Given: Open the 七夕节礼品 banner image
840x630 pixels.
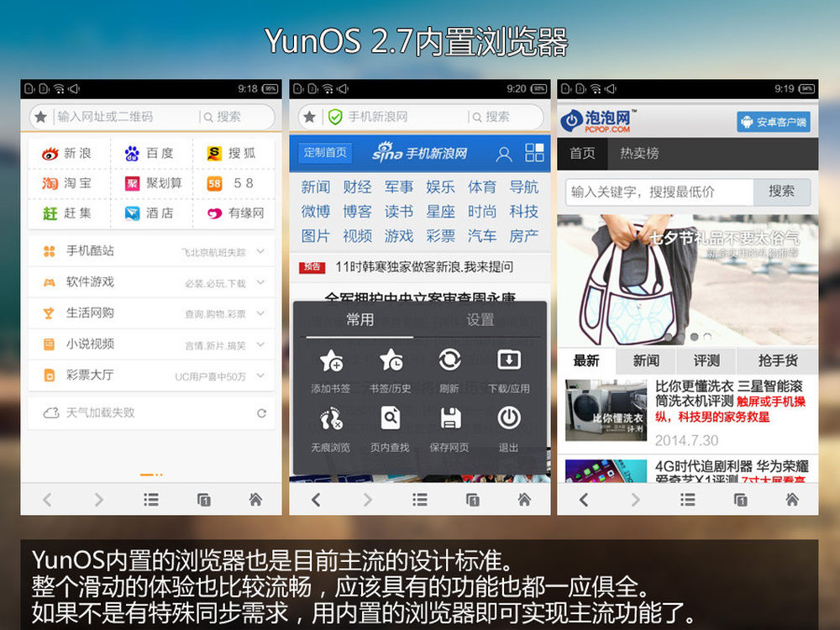Looking at the screenshot, I should pyautogui.click(x=687, y=280).
